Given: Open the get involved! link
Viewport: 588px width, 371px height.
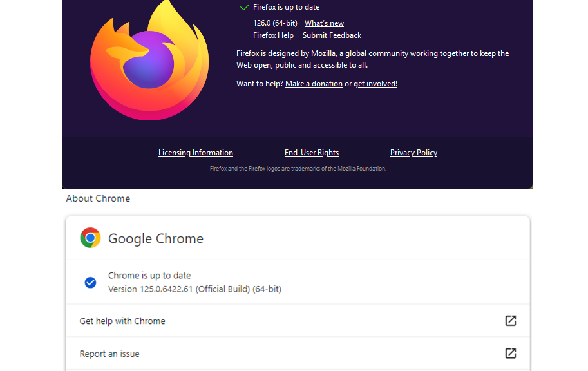Looking at the screenshot, I should (375, 84).
